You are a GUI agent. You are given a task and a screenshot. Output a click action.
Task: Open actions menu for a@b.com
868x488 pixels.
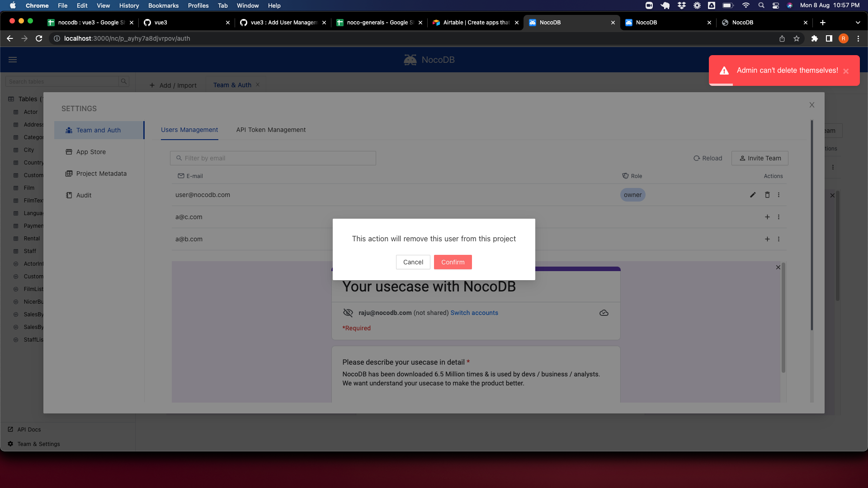pyautogui.click(x=778, y=239)
